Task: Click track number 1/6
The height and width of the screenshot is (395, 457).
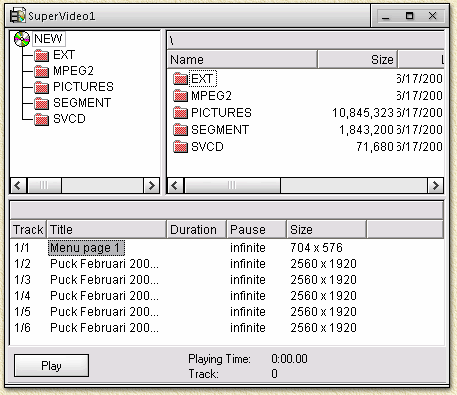Action: click(x=22, y=328)
